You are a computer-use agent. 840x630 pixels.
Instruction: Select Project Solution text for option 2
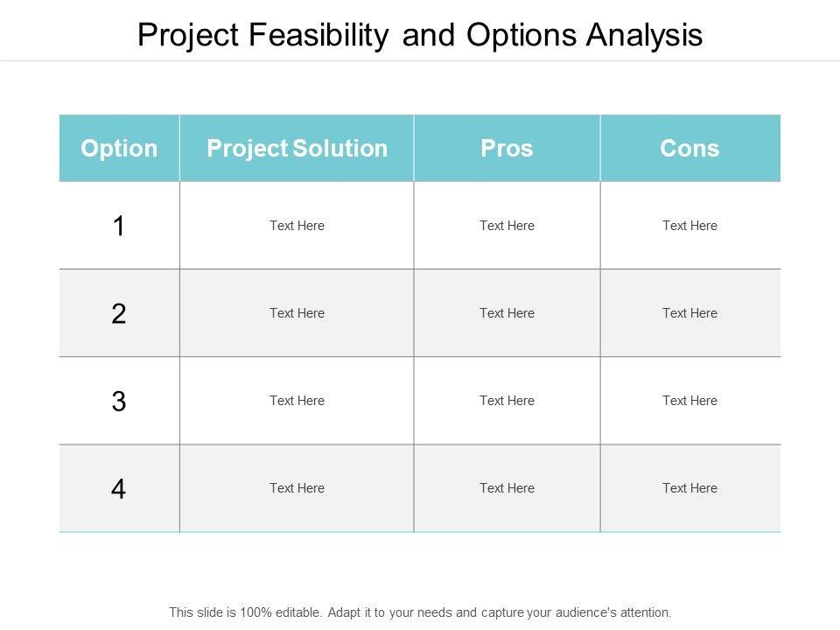[297, 313]
